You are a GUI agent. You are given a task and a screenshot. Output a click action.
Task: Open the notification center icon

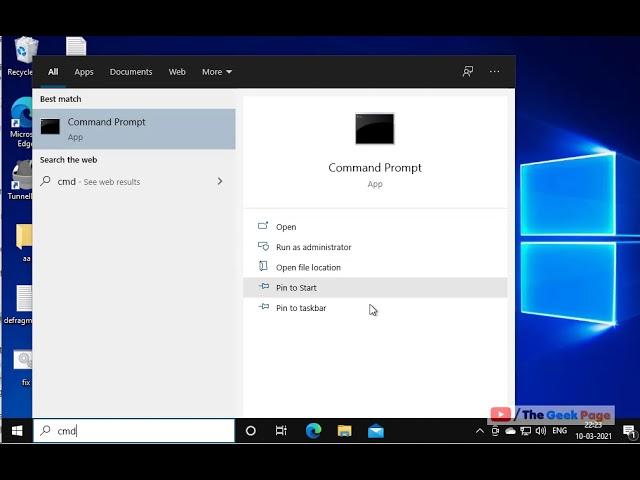[629, 431]
